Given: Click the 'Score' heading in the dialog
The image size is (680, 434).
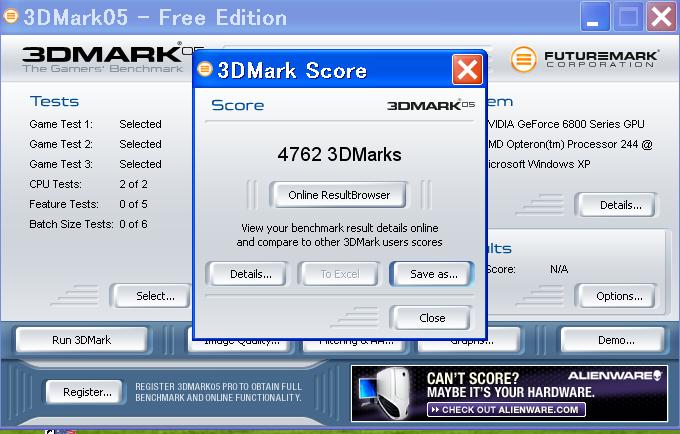Looking at the screenshot, I should pyautogui.click(x=238, y=105).
